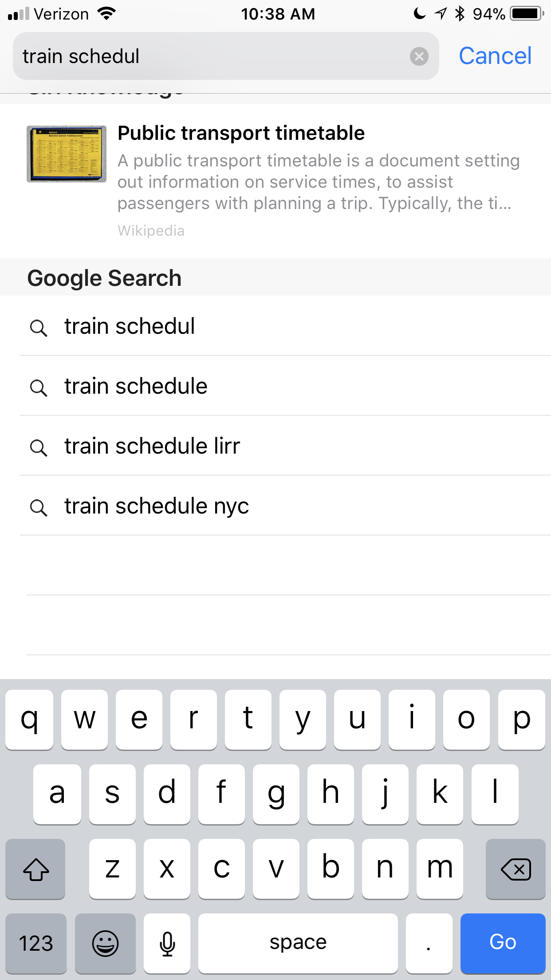Viewport: 551px width, 980px height.
Task: Clear the search field text
Action: coord(419,56)
